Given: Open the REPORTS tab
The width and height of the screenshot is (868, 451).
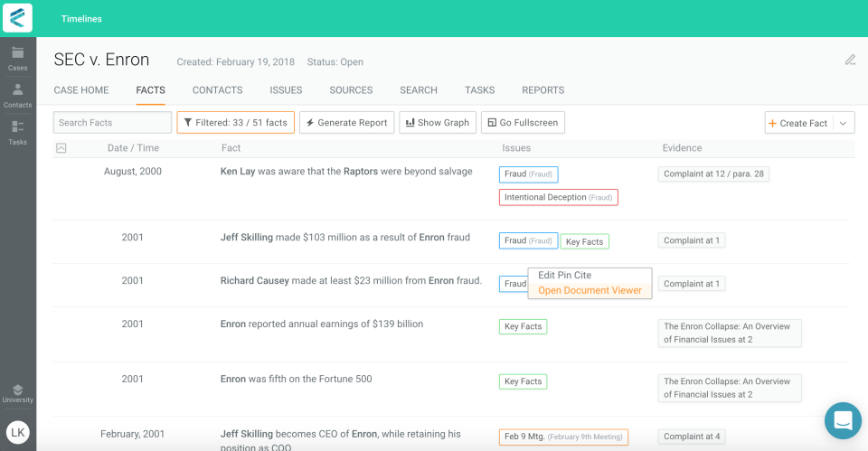Looking at the screenshot, I should [543, 90].
